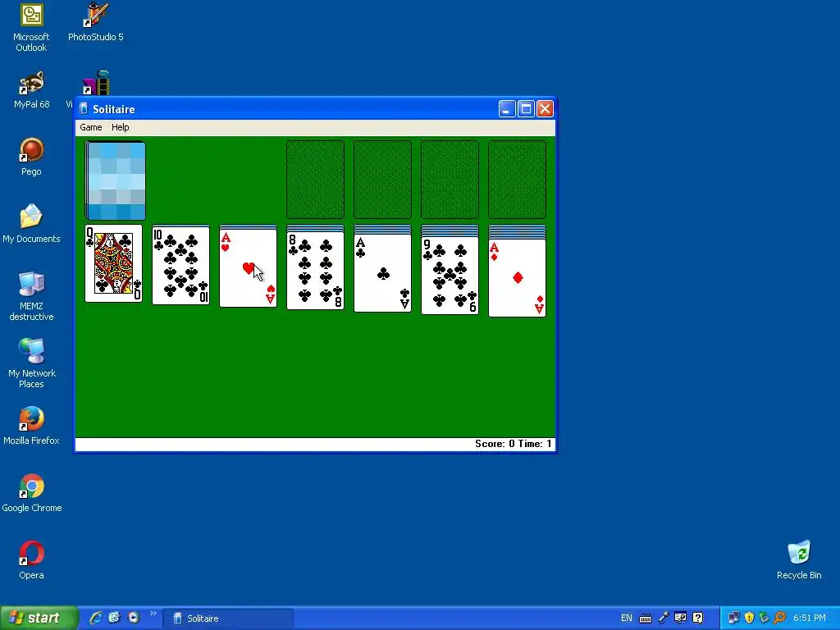Select the 10 of Clubs card
Image resolution: width=840 pixels, height=630 pixels.
tap(181, 265)
